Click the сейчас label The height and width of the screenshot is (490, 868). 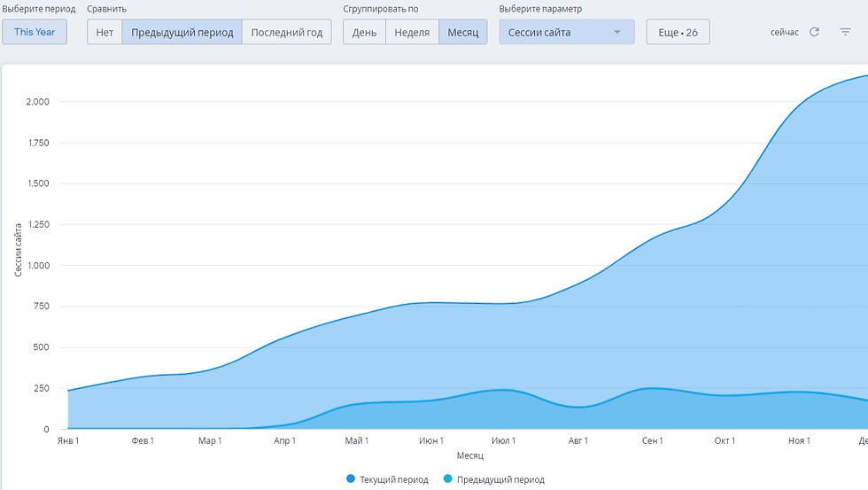pos(784,32)
